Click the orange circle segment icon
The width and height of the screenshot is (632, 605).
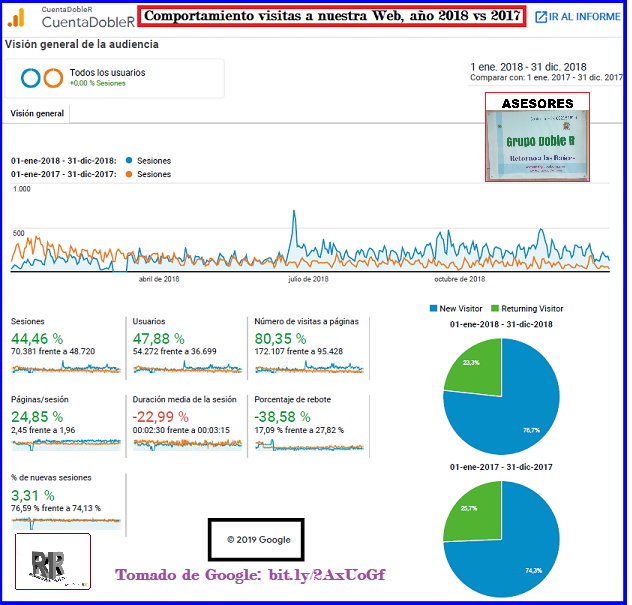pyautogui.click(x=53, y=78)
